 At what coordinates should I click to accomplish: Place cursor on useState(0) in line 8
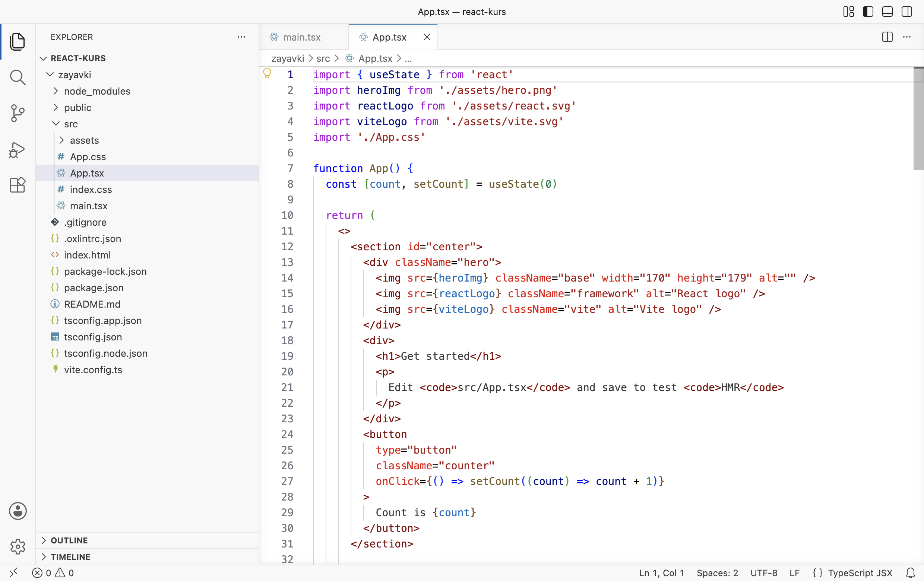523,184
